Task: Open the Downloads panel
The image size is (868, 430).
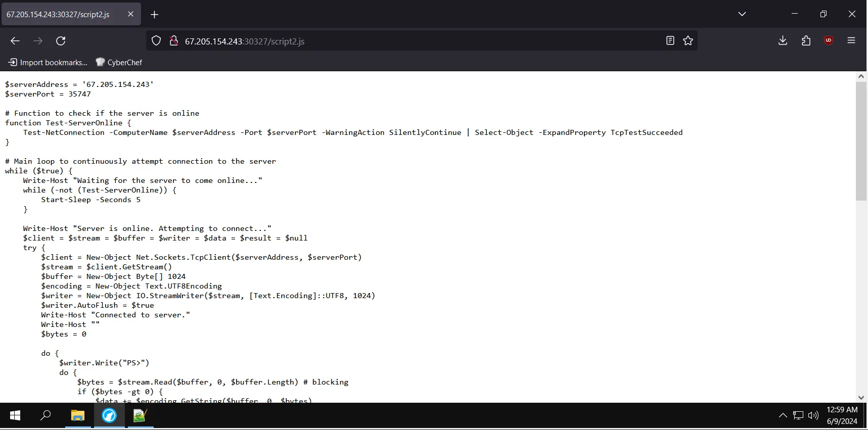Action: click(783, 41)
